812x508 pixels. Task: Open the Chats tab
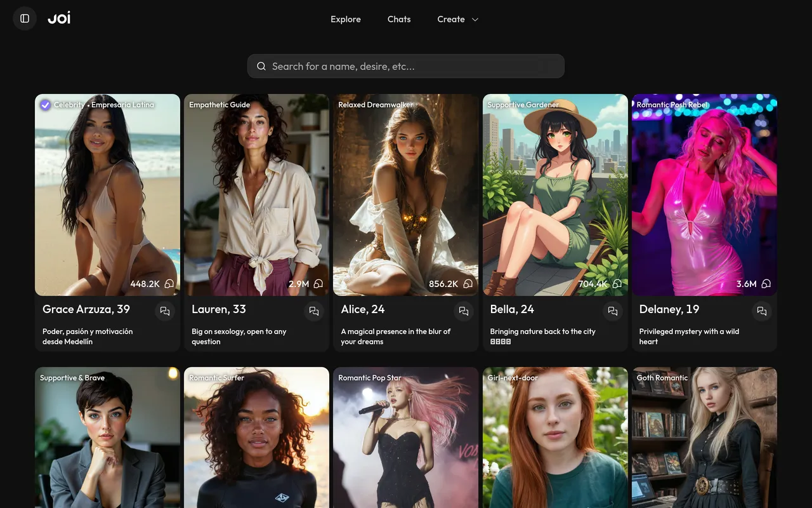[x=399, y=19]
